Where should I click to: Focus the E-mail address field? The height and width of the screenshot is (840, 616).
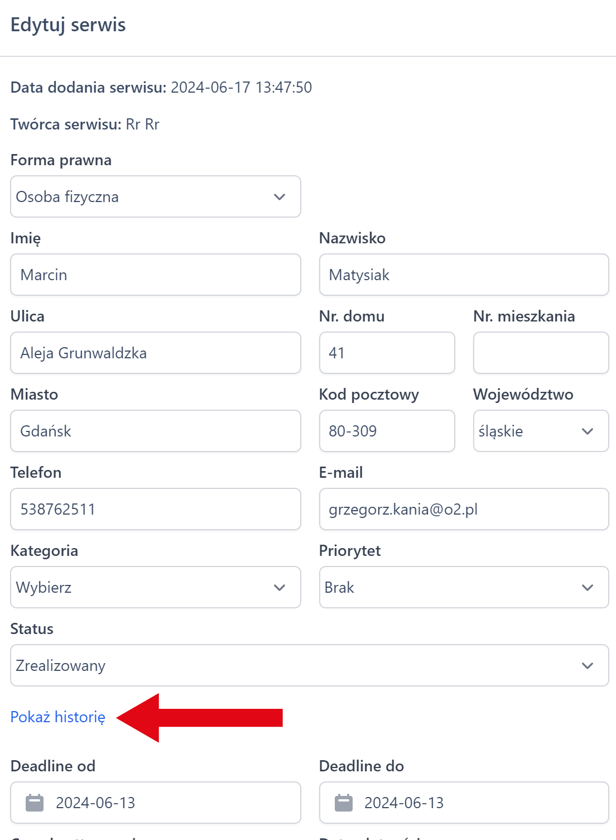click(463, 509)
